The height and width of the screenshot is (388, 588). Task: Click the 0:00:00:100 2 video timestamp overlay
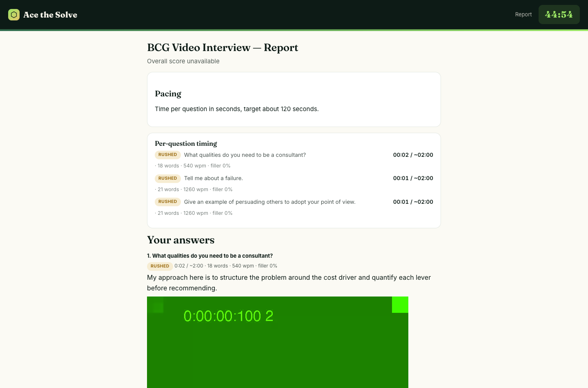pyautogui.click(x=228, y=316)
